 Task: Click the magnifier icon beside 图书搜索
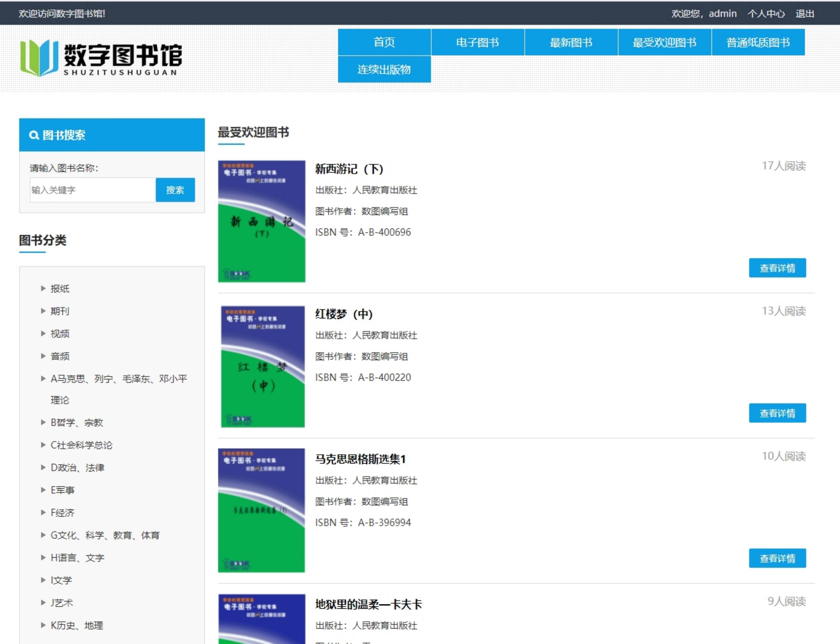point(34,135)
